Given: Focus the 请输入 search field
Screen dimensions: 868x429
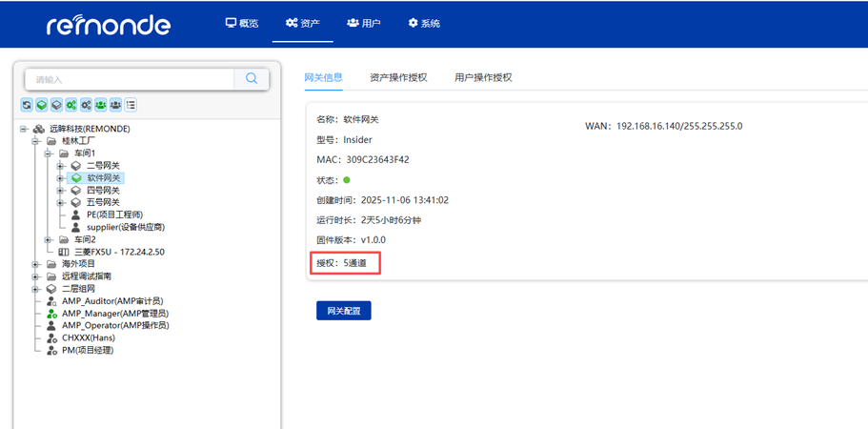Looking at the screenshot, I should coord(130,79).
